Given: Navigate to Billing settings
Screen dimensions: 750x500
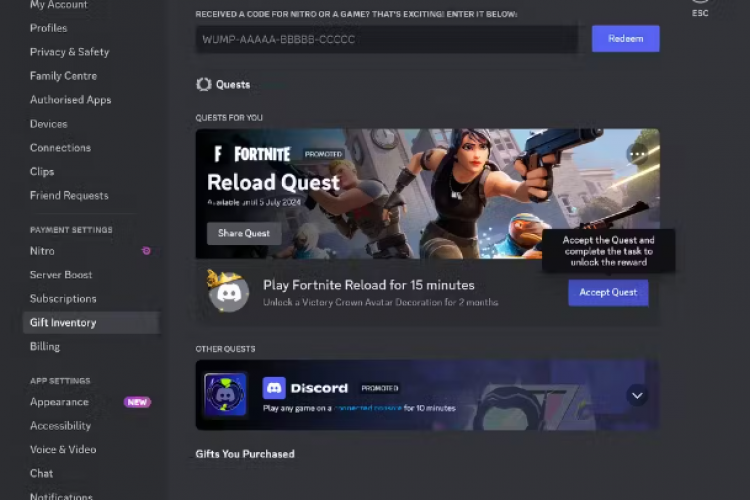Looking at the screenshot, I should point(45,347).
